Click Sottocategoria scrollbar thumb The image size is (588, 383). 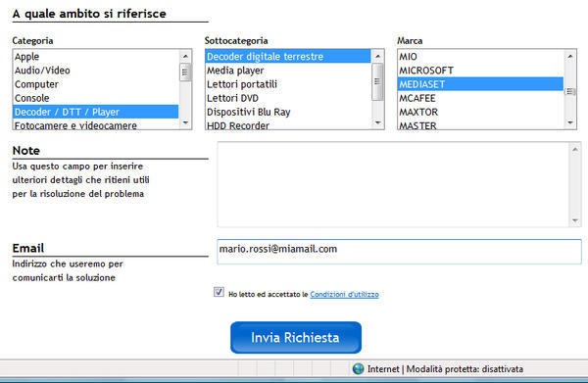click(x=377, y=81)
